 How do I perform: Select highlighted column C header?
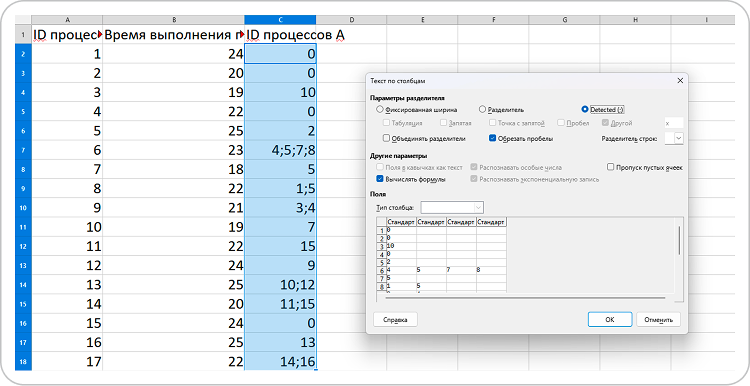tap(280, 20)
